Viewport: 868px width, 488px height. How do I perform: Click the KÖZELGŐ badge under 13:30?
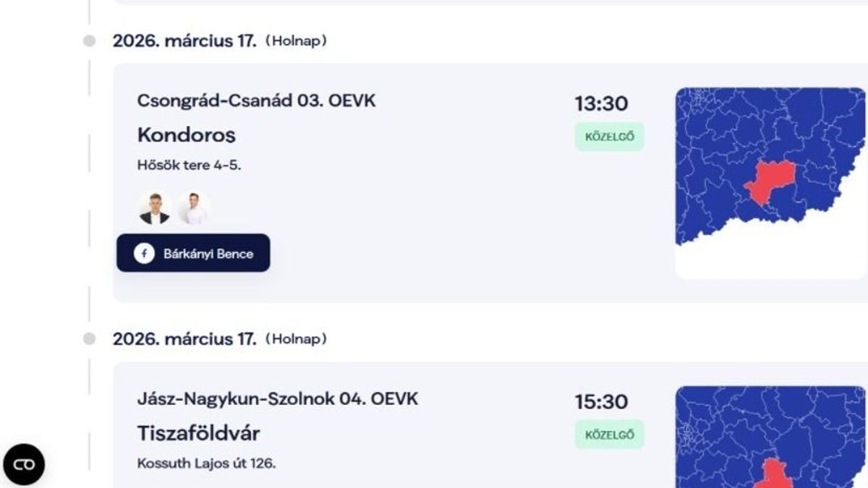pos(609,137)
